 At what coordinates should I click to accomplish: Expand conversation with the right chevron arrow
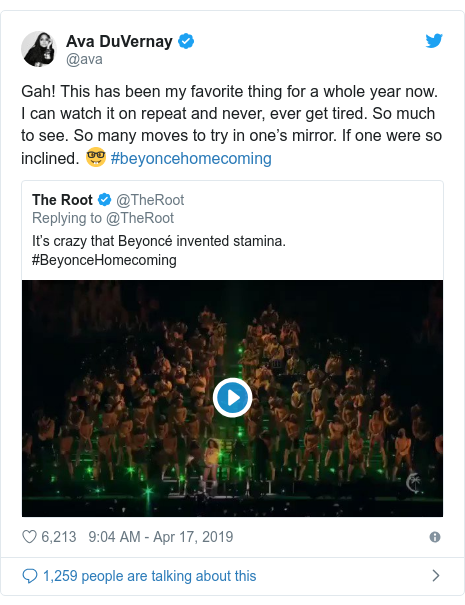tap(436, 576)
